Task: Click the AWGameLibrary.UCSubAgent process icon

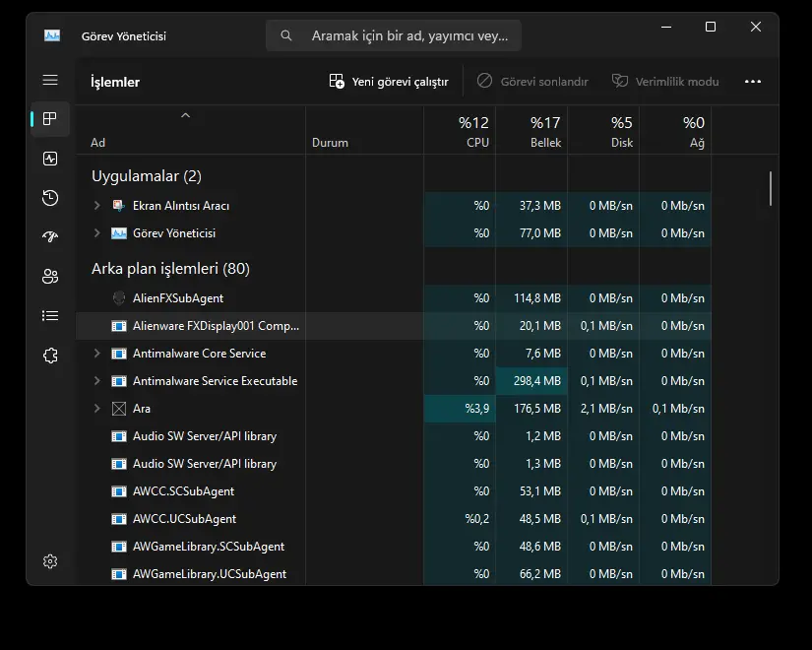Action: 118,574
